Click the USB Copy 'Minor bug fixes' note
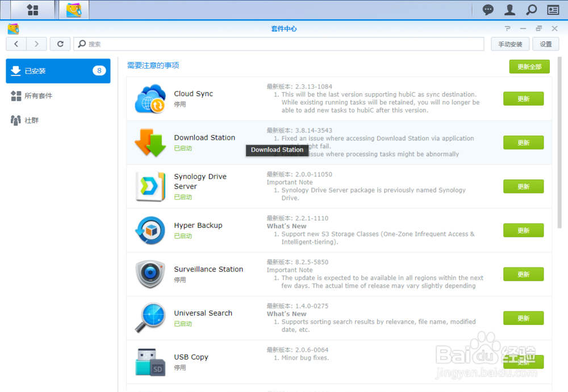 305,357
